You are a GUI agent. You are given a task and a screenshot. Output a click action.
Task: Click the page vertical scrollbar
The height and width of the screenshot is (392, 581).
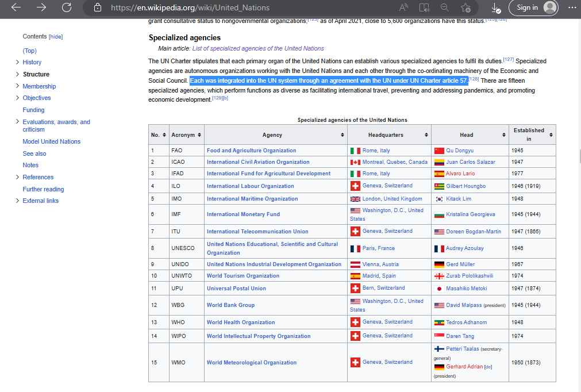tap(580, 156)
